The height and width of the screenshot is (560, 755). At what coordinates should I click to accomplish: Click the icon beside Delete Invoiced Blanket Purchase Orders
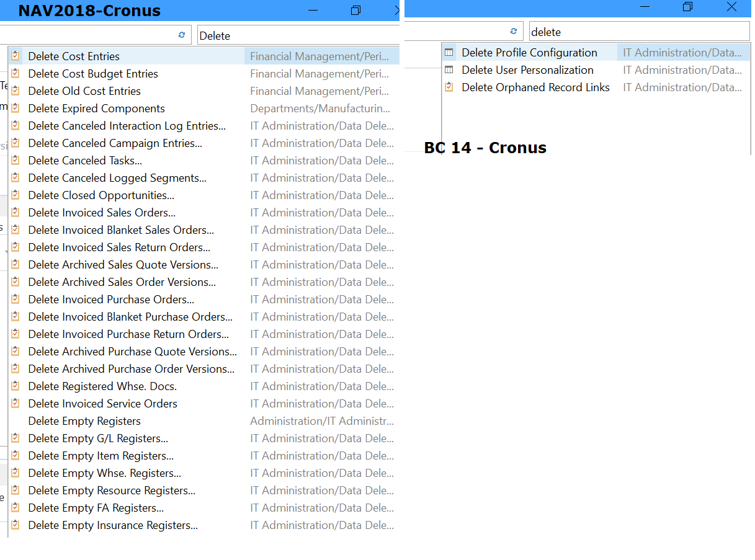(16, 316)
